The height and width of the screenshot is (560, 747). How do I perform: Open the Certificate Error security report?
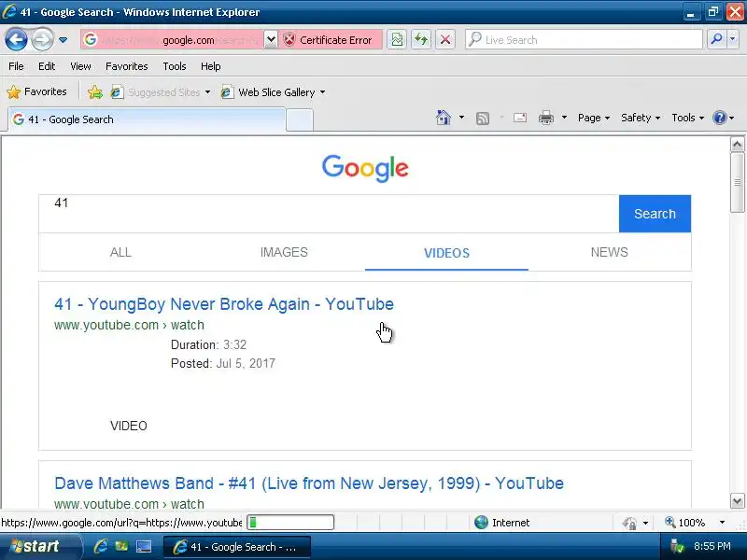[330, 40]
